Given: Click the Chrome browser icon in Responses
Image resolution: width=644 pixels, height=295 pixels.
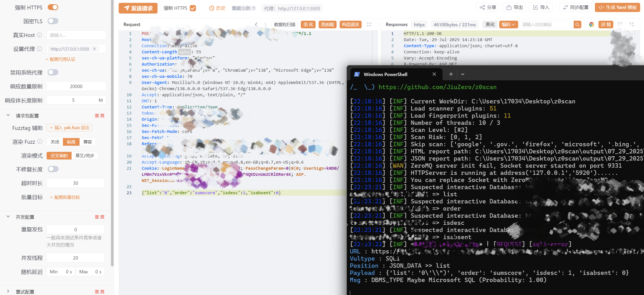Looking at the screenshot, I should pyautogui.click(x=591, y=25).
